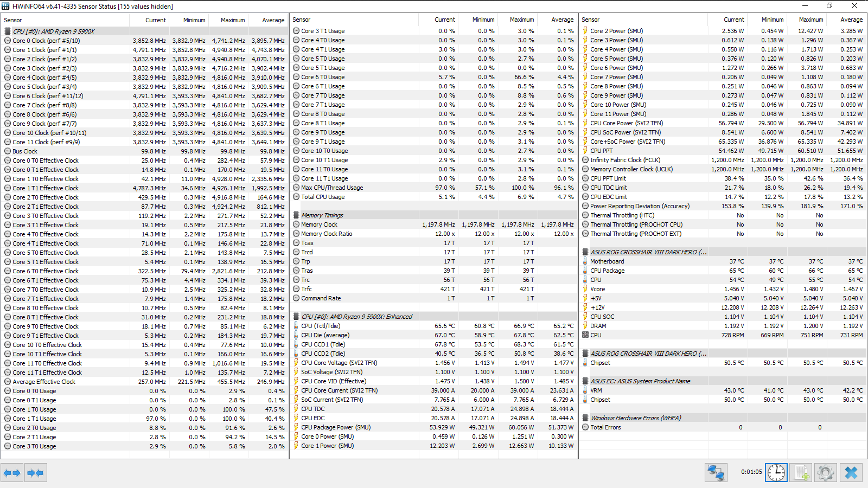Screen dimensions: 868x488
Task: Click the bolt icon beside CPU Package Power (SMU)
Action: click(x=296, y=427)
